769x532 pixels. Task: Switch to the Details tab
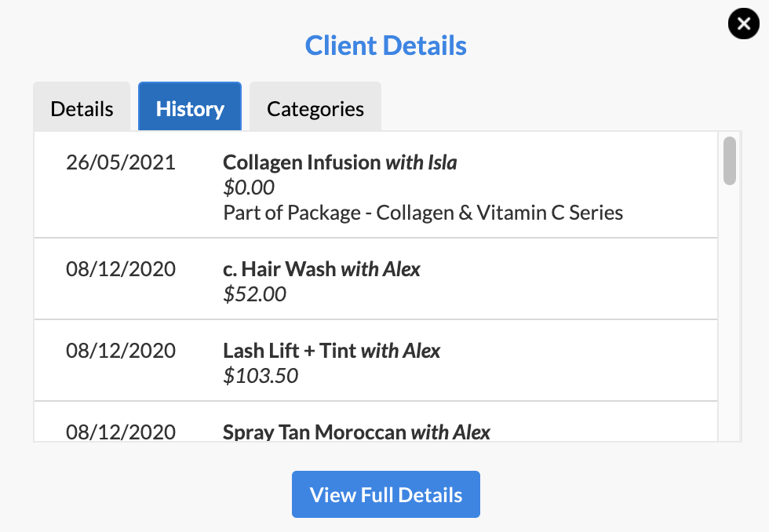tap(82, 108)
